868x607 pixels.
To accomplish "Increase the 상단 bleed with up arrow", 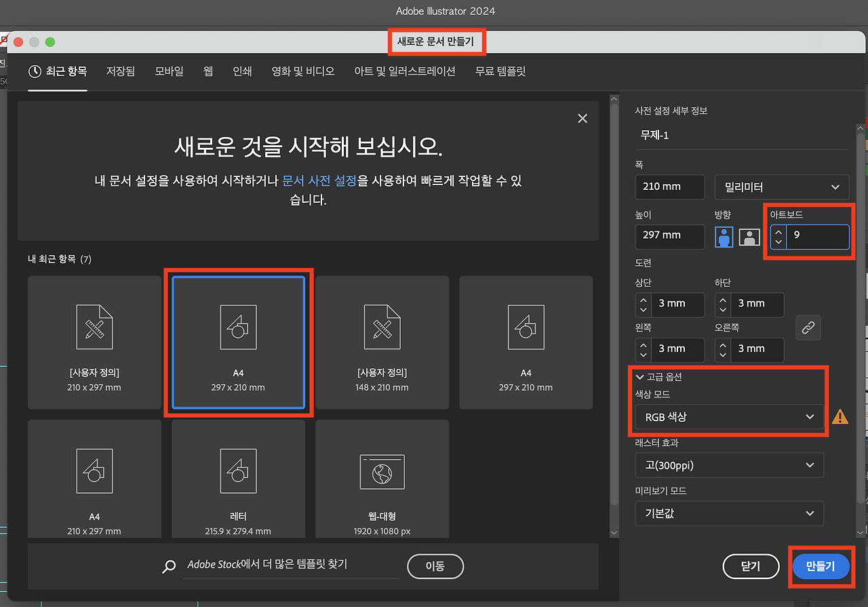I will [644, 298].
